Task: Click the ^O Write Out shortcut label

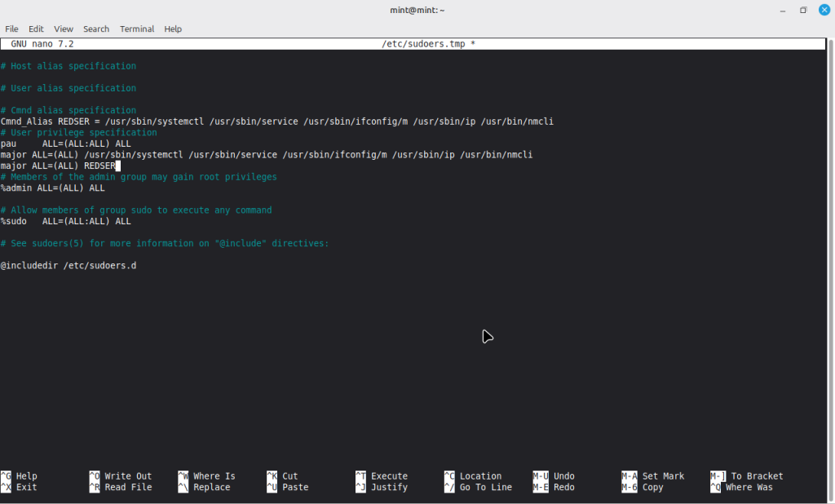Action: click(x=121, y=476)
